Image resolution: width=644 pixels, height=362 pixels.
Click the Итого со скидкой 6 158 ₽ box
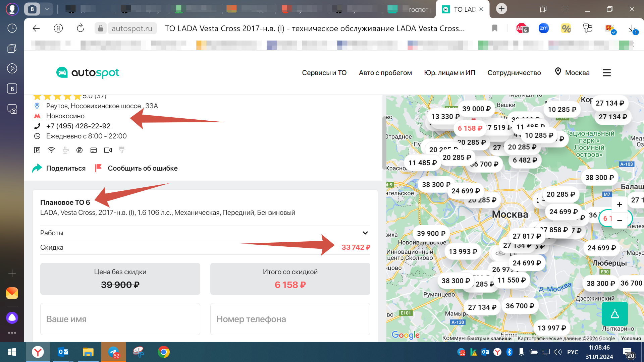290,279
